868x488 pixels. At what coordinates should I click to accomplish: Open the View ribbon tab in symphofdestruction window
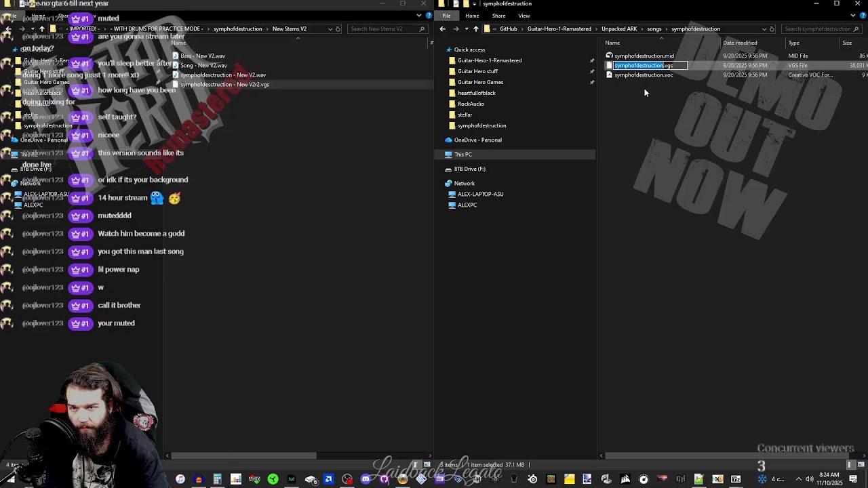click(x=524, y=16)
